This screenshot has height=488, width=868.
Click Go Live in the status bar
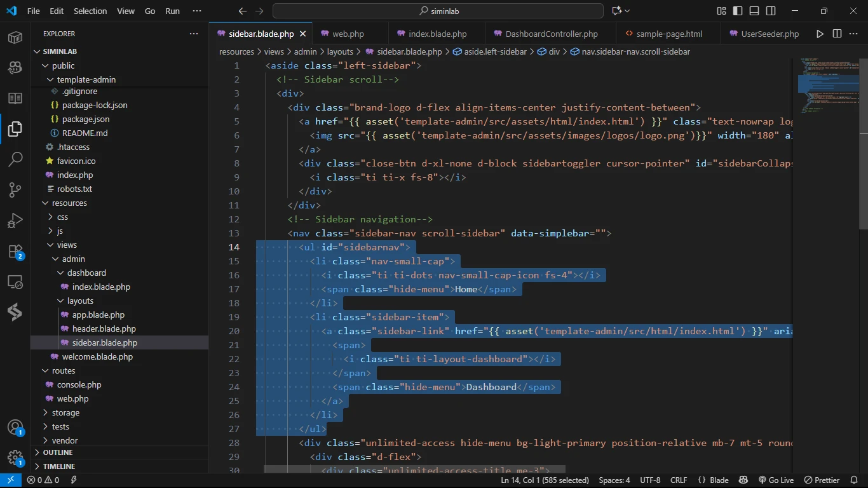776,480
